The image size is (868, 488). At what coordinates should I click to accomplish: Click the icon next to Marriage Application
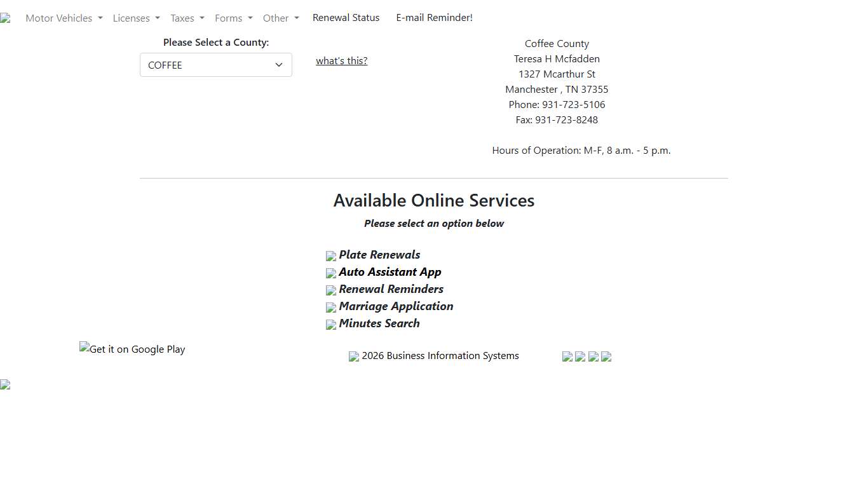[x=331, y=308]
